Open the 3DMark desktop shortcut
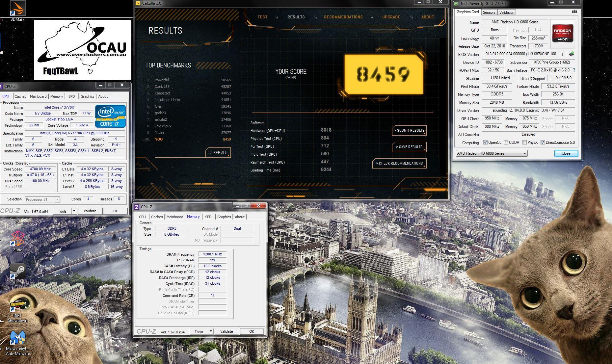The height and width of the screenshot is (364, 612). click(x=17, y=10)
